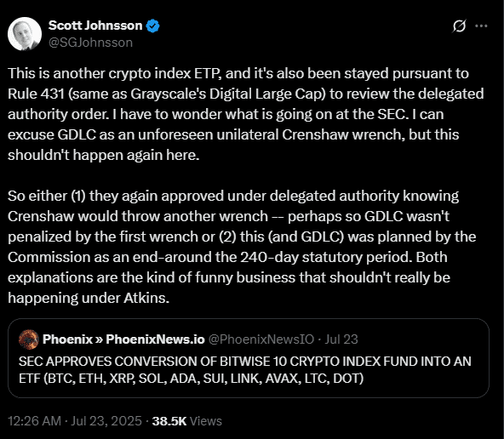Image resolution: width=504 pixels, height=439 pixels.
Task: Click the line mentioning Rule 431
Action: 246,94
